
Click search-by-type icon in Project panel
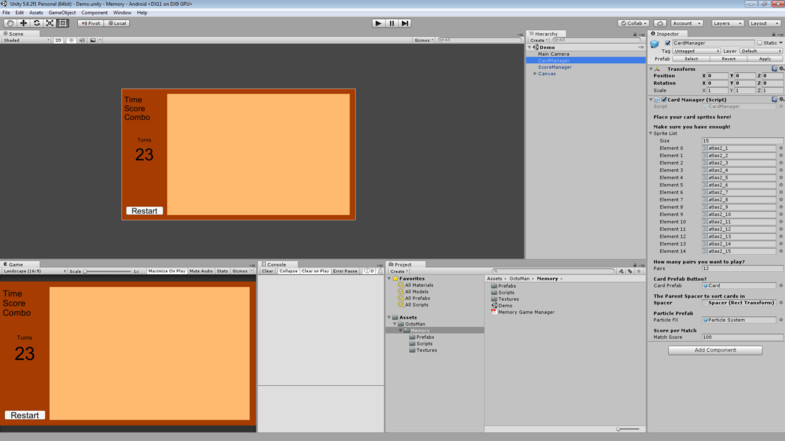coord(621,271)
